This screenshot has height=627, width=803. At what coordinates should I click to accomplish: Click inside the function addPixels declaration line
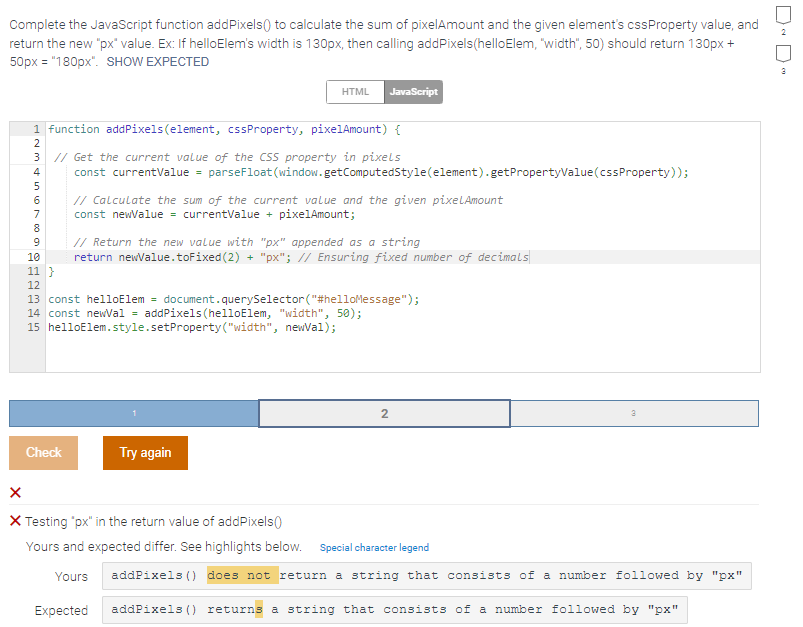point(200,128)
